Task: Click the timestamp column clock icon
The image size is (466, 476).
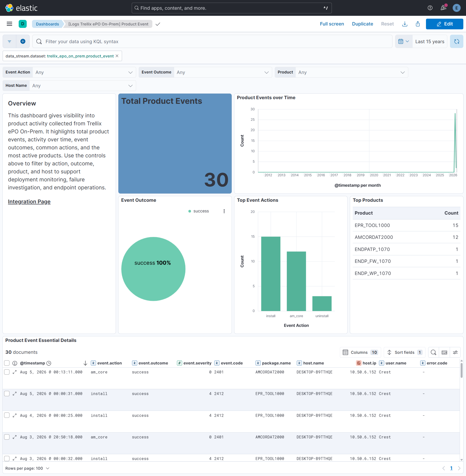Action: (x=49, y=363)
